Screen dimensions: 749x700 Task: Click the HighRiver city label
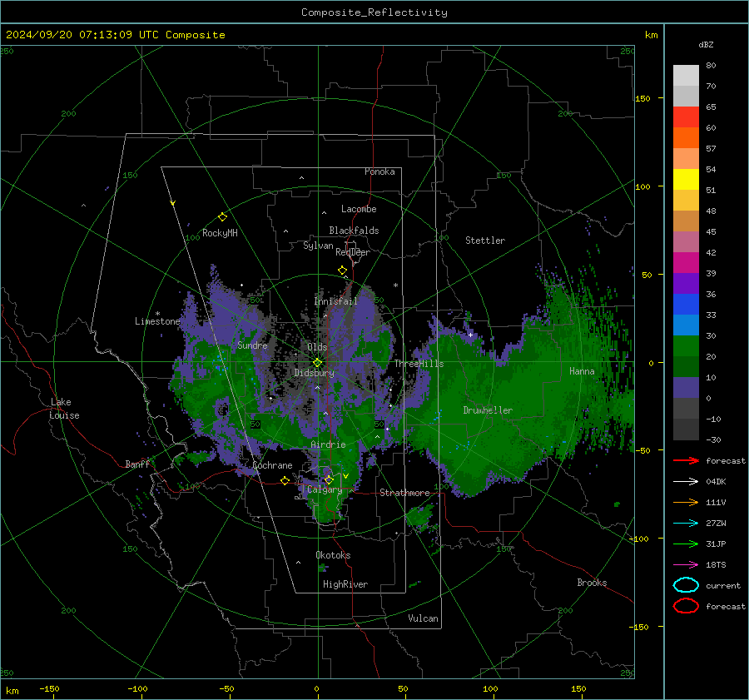click(345, 584)
